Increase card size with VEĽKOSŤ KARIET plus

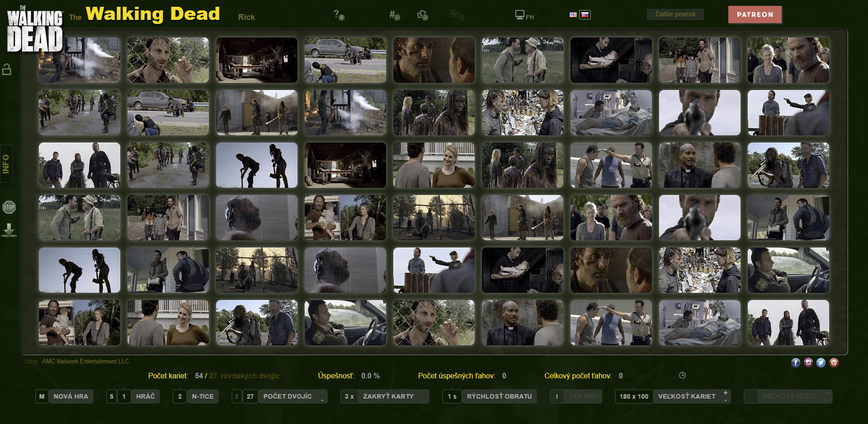click(x=726, y=392)
